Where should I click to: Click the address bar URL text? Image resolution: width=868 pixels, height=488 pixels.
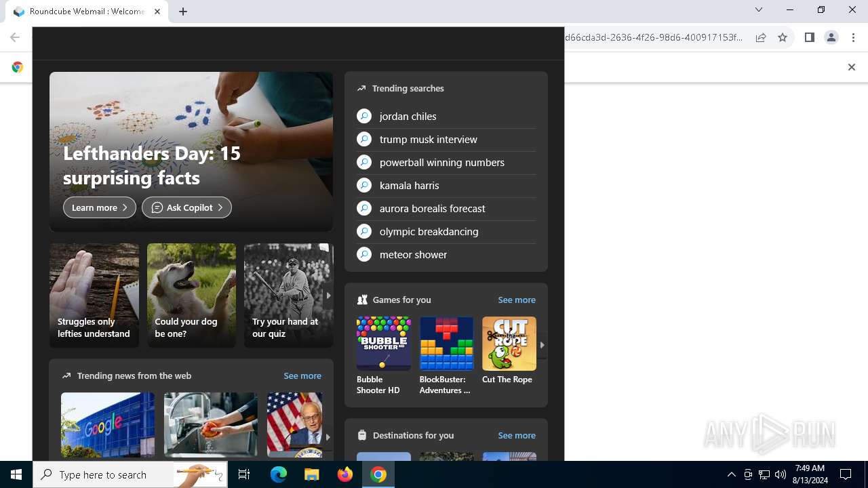click(x=654, y=38)
